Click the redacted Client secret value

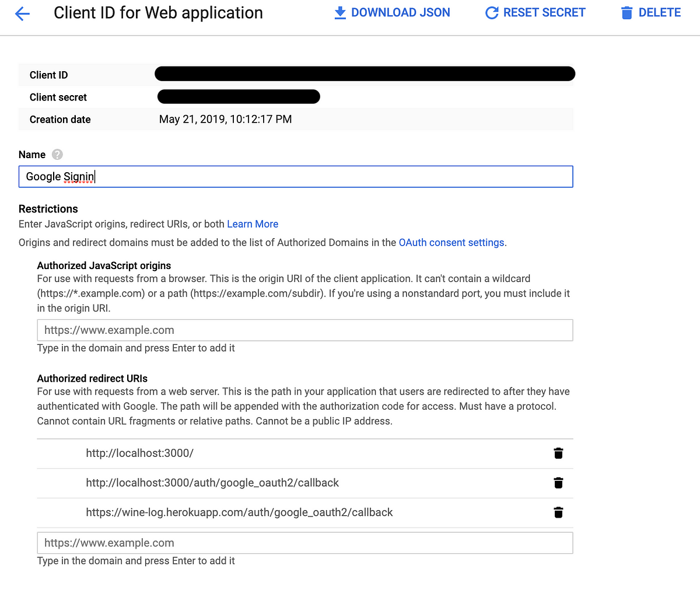[239, 96]
